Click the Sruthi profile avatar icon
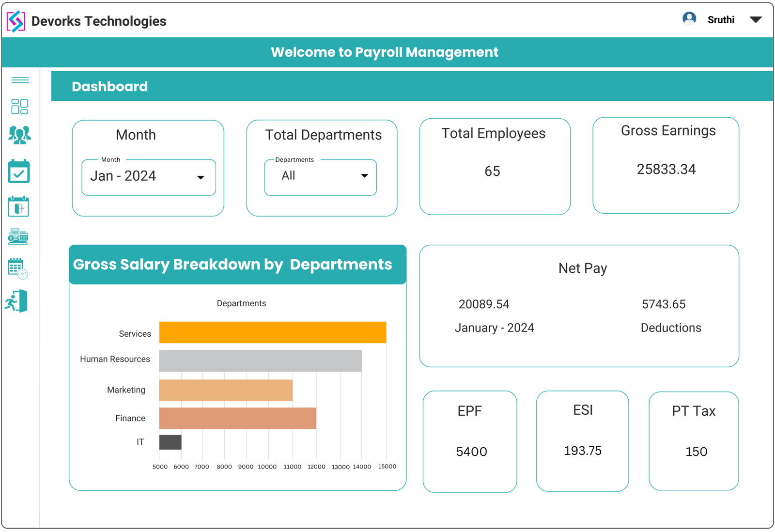The height and width of the screenshot is (532, 775). (x=690, y=18)
